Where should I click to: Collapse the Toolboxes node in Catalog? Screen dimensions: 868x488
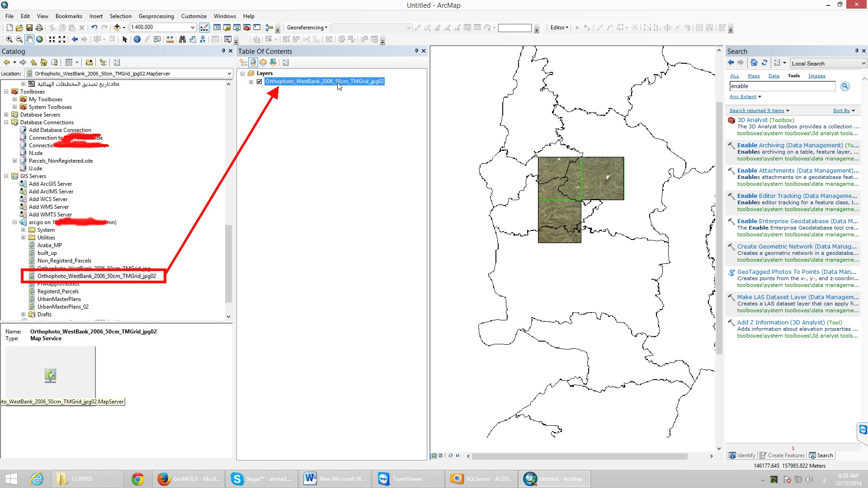(x=6, y=92)
